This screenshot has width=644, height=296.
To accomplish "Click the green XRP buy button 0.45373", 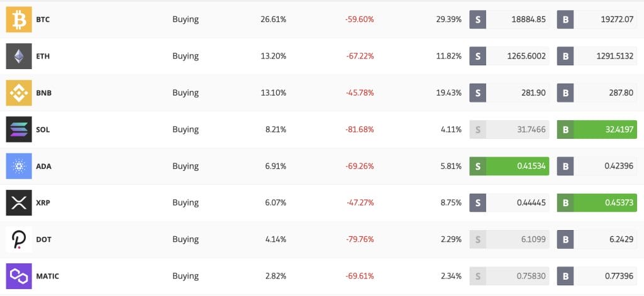I will tap(596, 203).
